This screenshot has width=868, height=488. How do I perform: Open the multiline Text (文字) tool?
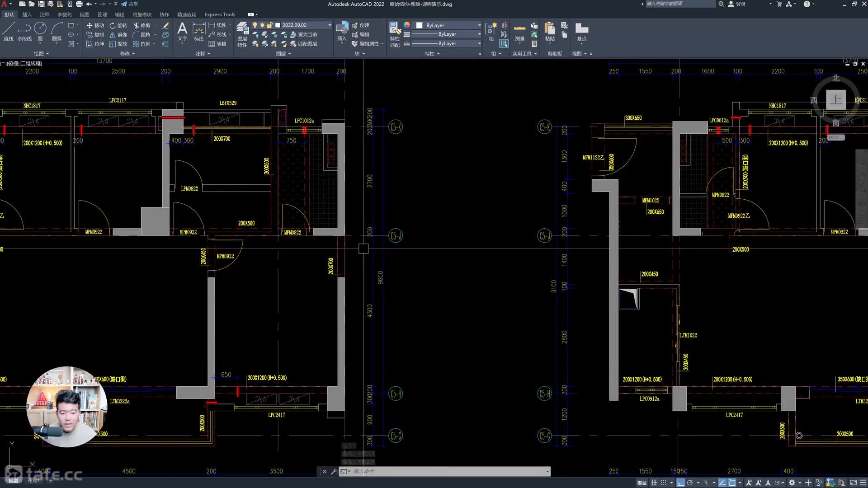(x=182, y=32)
